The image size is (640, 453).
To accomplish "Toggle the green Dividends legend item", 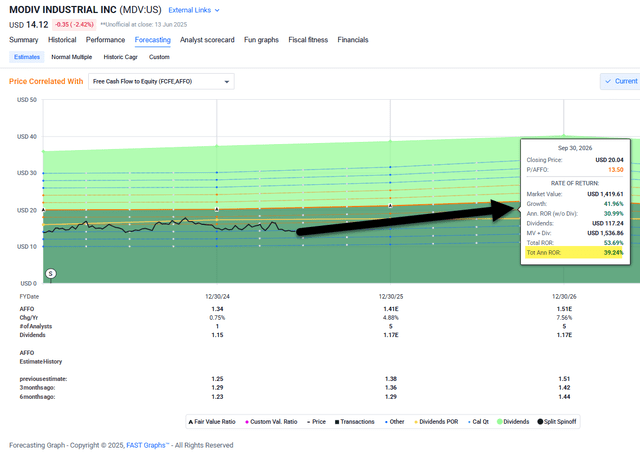I will tap(513, 422).
